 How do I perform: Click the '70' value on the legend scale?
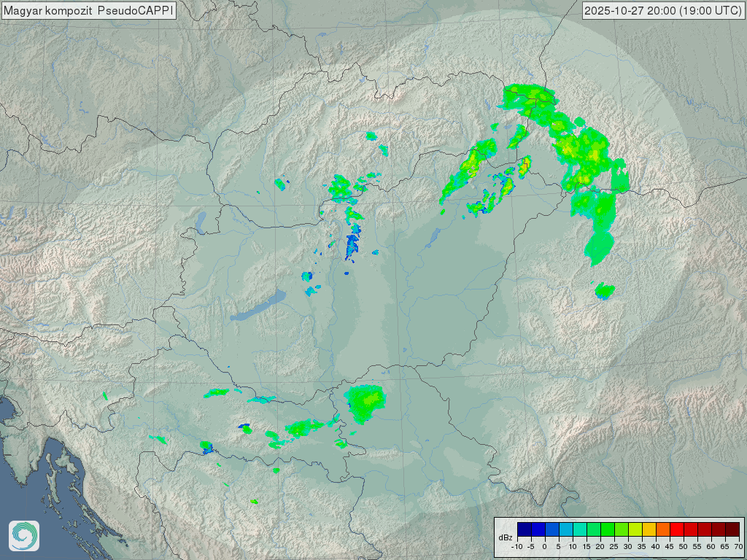tap(738, 546)
